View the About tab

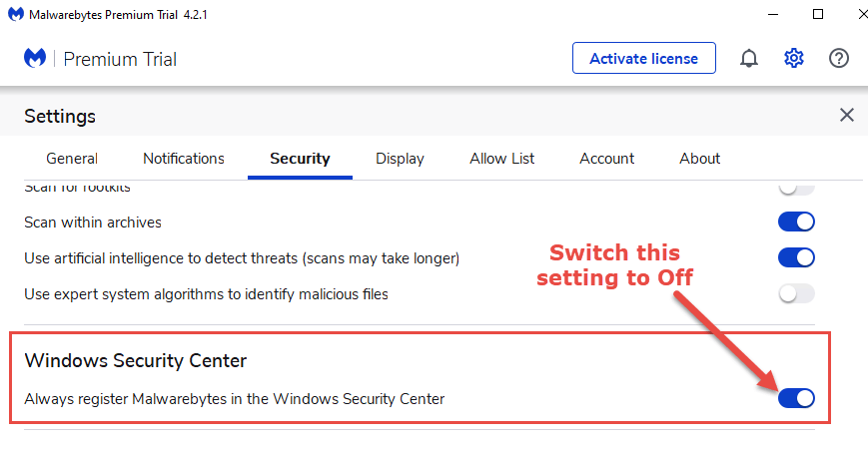click(x=699, y=159)
